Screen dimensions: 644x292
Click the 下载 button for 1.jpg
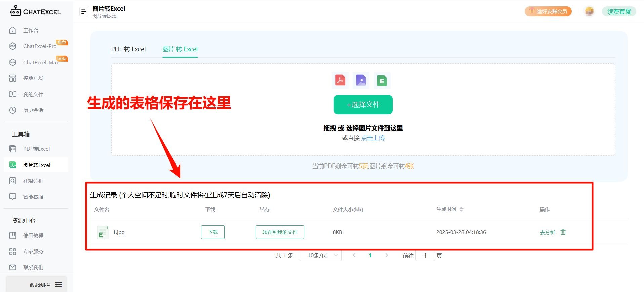click(x=213, y=232)
